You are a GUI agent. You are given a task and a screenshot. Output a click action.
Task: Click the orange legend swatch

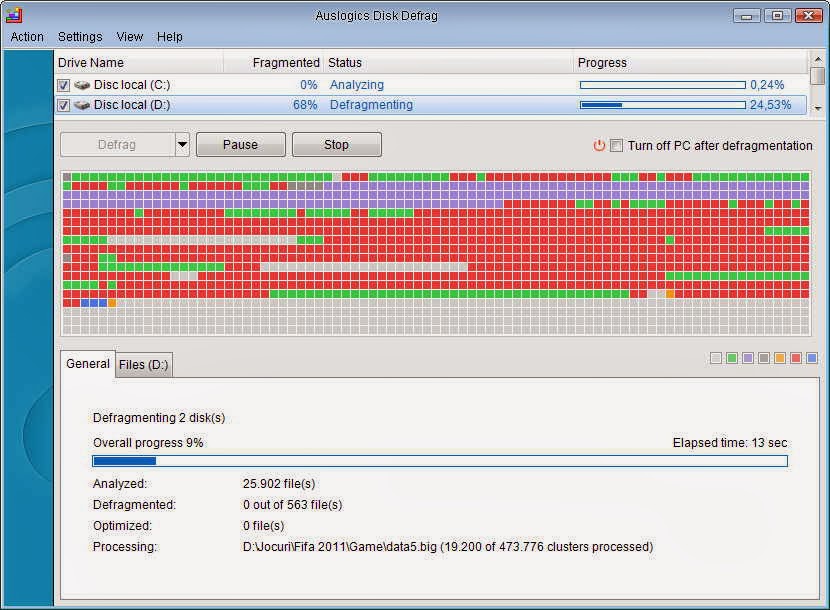coord(780,358)
